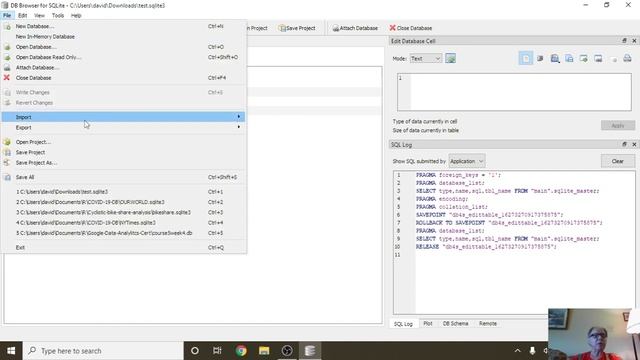Select New Database from File menu

tap(123, 26)
